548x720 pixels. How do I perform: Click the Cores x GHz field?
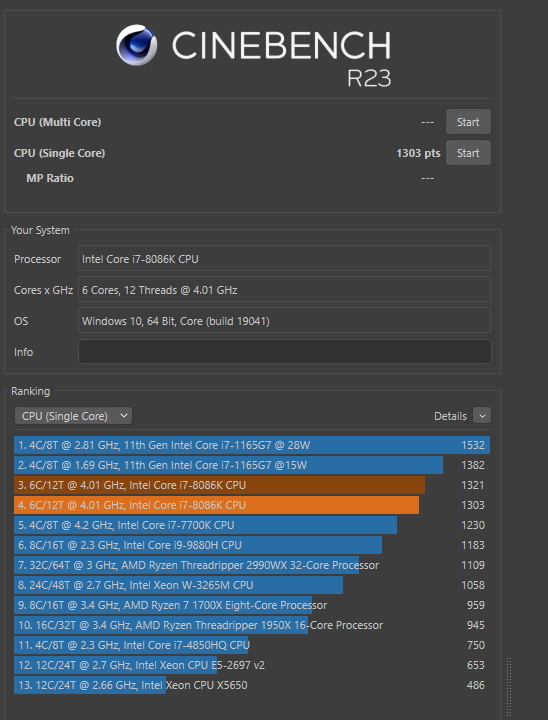coord(284,290)
